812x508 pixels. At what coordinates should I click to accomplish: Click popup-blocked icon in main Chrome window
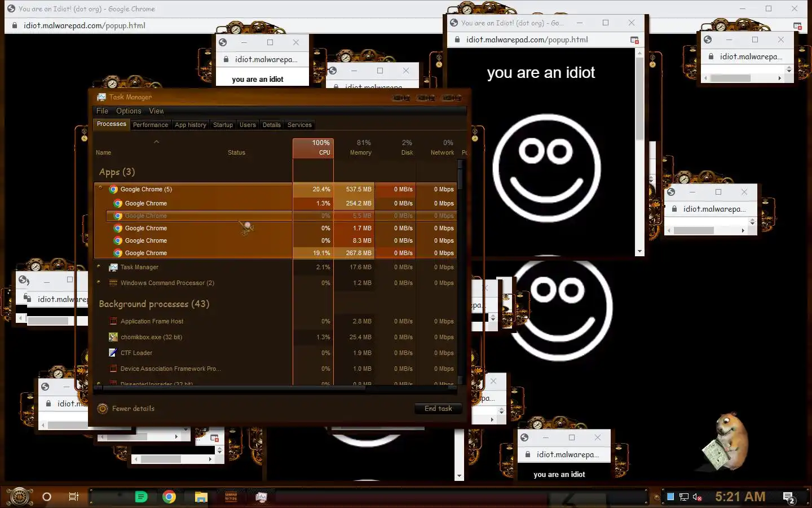(797, 26)
